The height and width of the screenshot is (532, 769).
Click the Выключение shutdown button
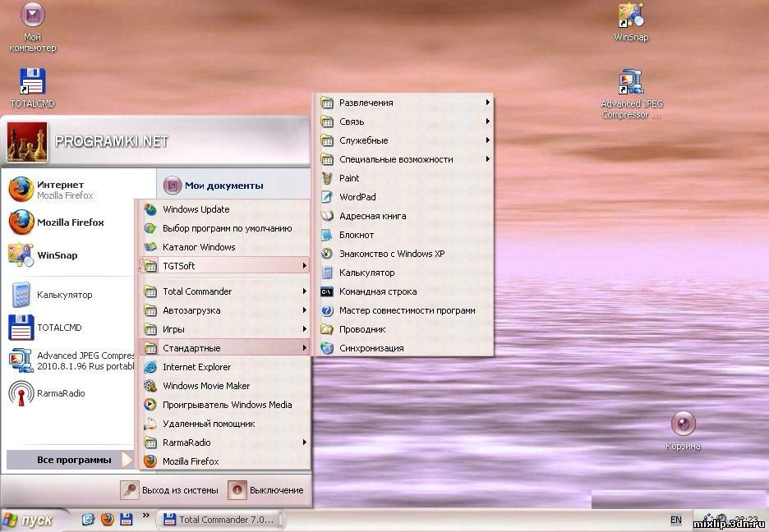click(265, 490)
